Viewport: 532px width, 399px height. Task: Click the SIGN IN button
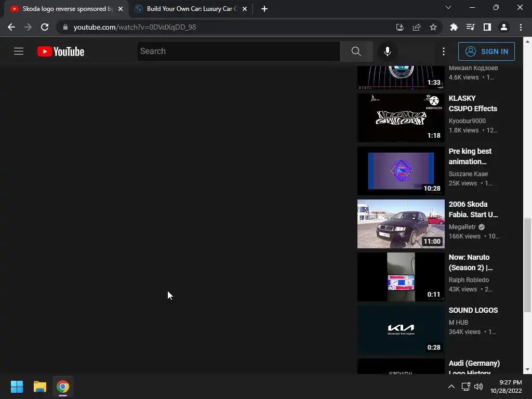coord(486,51)
